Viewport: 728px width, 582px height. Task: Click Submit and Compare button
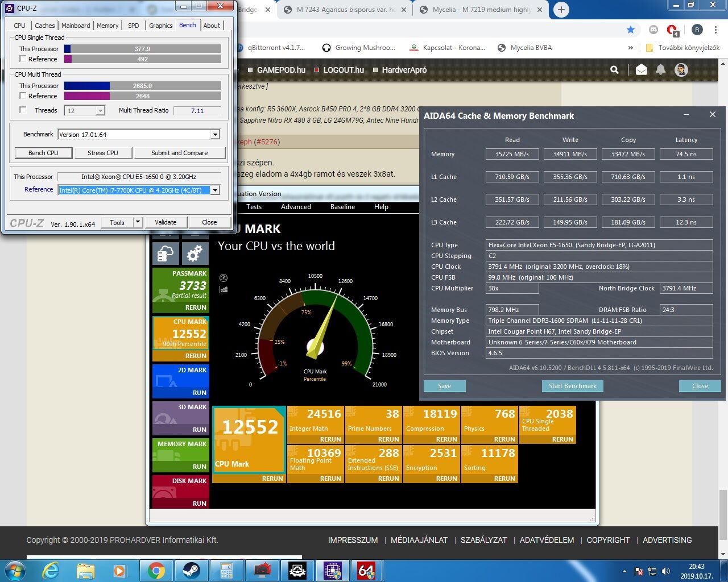click(180, 153)
